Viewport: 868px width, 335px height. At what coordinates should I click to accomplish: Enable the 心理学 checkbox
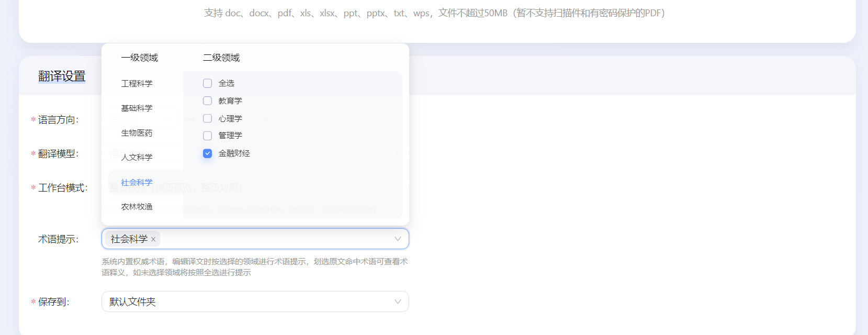(x=208, y=118)
